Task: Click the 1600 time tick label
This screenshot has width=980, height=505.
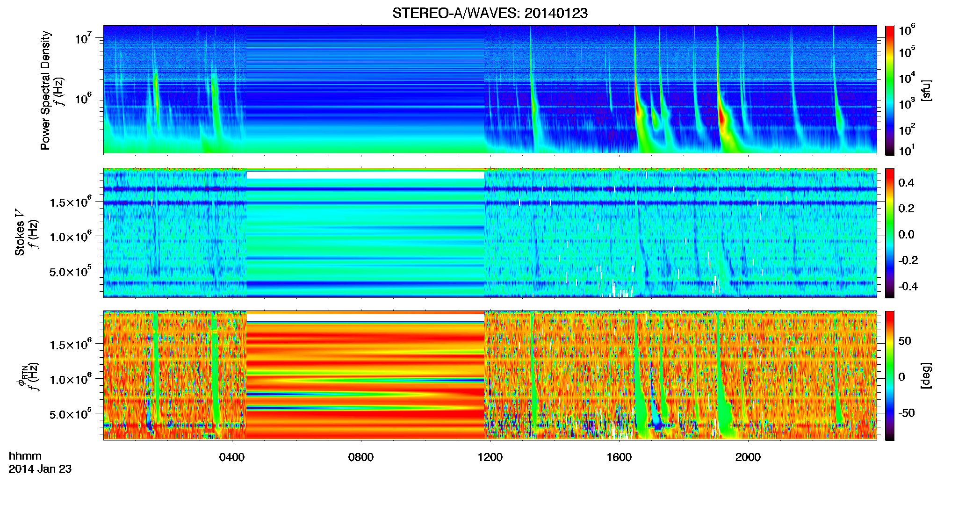Action: [619, 457]
